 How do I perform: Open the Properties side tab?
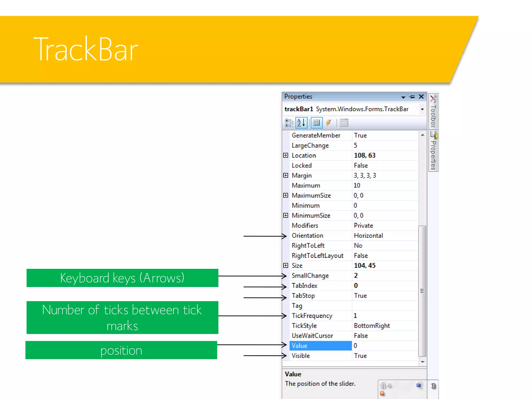point(433,151)
